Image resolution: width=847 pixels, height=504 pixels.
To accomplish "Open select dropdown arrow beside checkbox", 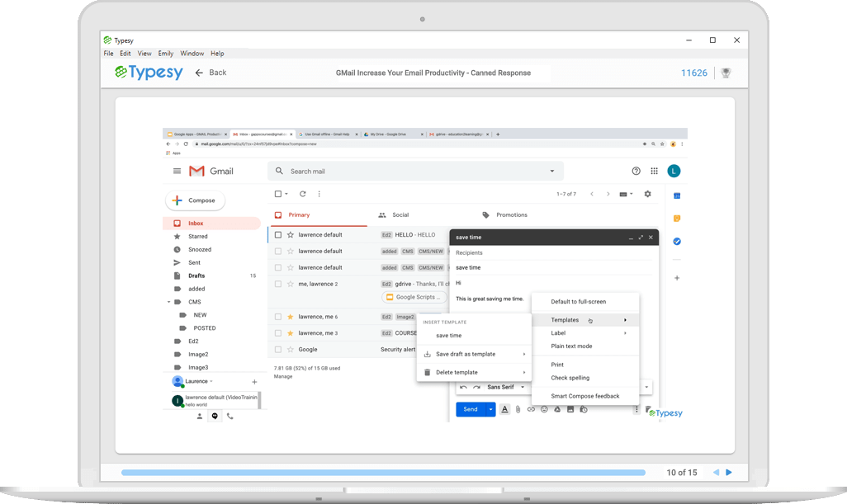I will click(x=286, y=194).
